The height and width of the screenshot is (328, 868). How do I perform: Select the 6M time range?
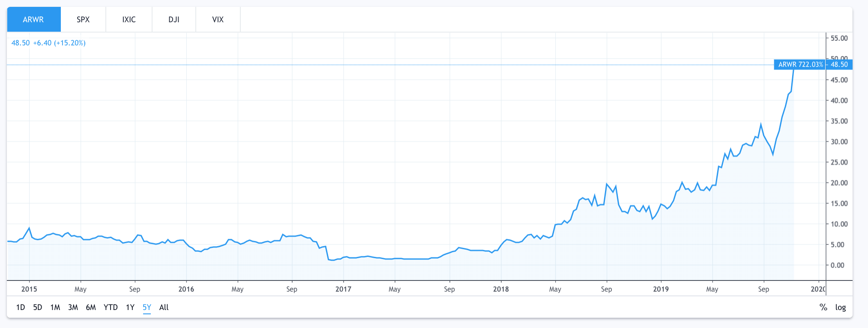point(91,307)
